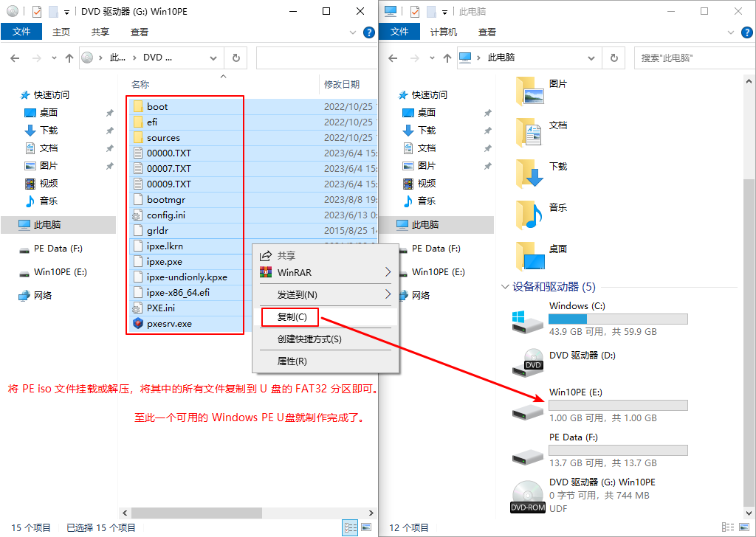756x537 pixels.
Task: Open DVD drive (G:) Win10PE in main pane
Action: pos(583,495)
